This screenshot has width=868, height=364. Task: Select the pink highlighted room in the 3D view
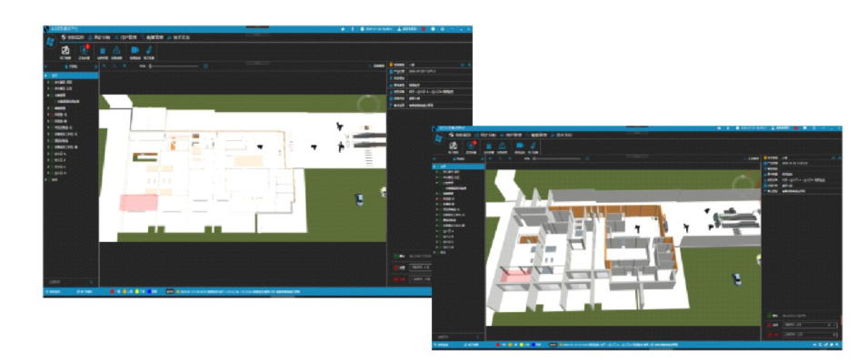click(515, 276)
